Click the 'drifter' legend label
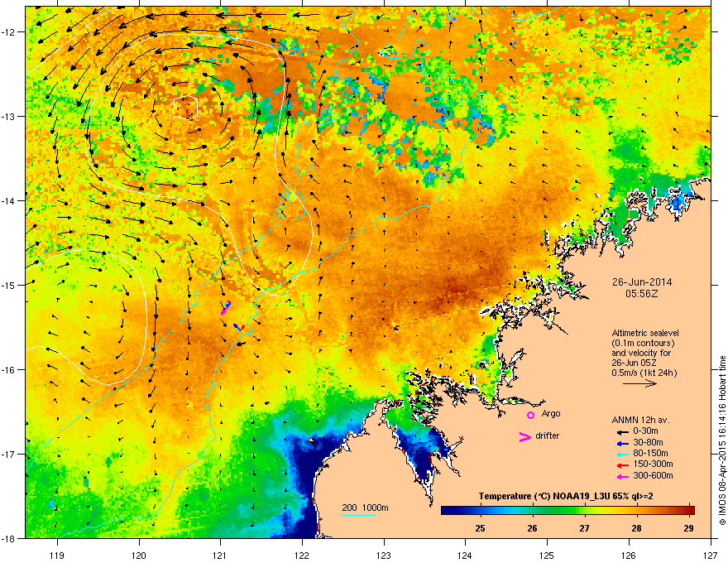The width and height of the screenshot is (728, 563). (x=548, y=435)
